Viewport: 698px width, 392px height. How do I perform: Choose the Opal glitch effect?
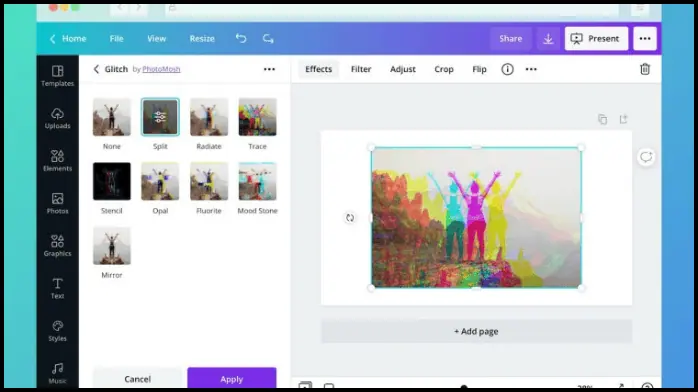tap(160, 182)
